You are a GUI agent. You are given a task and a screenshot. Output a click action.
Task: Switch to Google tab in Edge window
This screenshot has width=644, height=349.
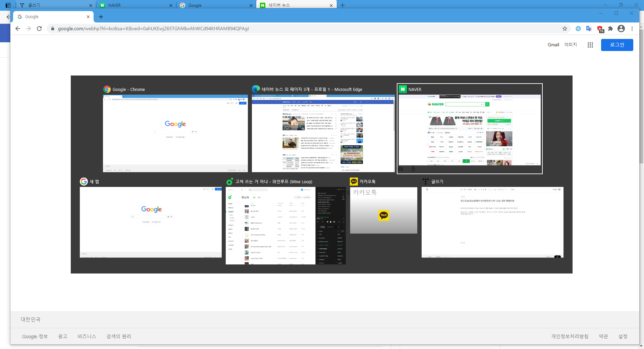click(216, 5)
